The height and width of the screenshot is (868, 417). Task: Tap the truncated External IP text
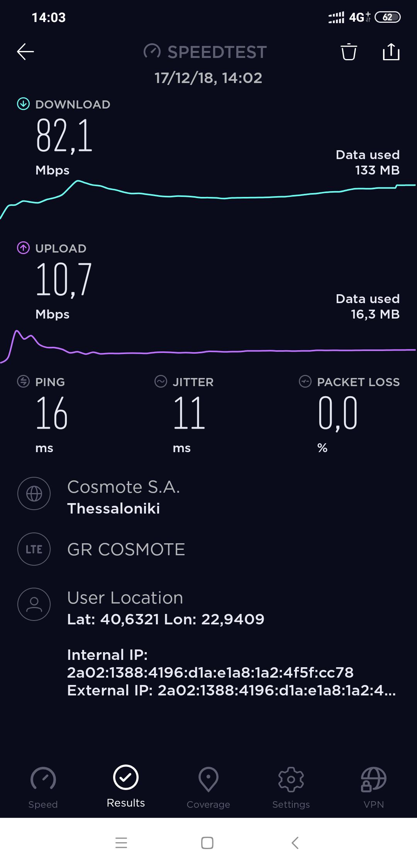coord(232,690)
